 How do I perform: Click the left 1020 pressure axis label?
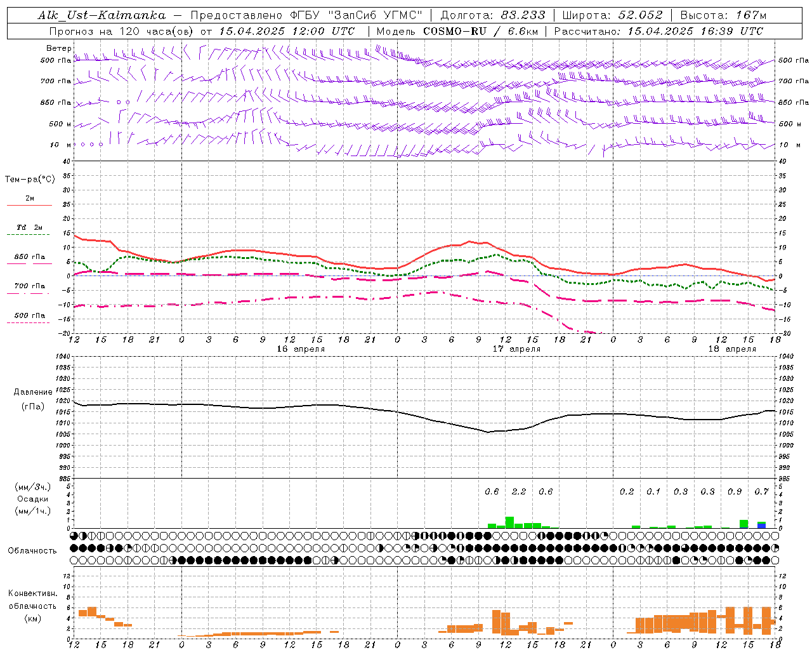[x=62, y=401]
